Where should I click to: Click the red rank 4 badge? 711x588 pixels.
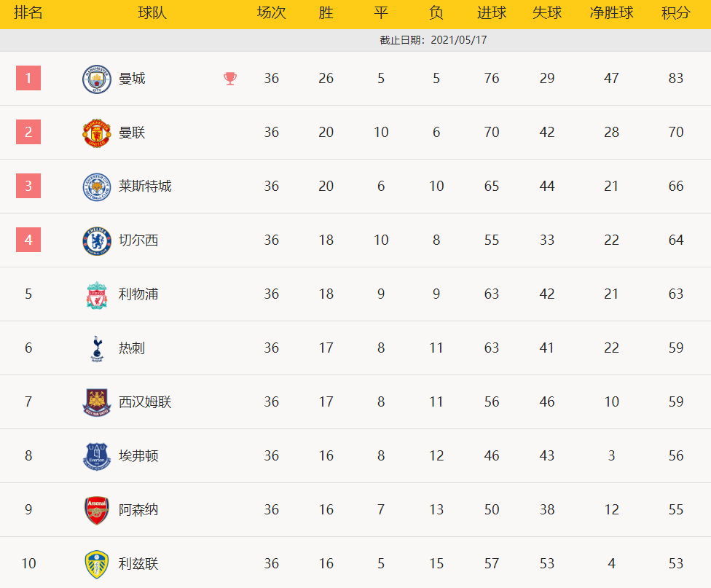[x=28, y=240]
